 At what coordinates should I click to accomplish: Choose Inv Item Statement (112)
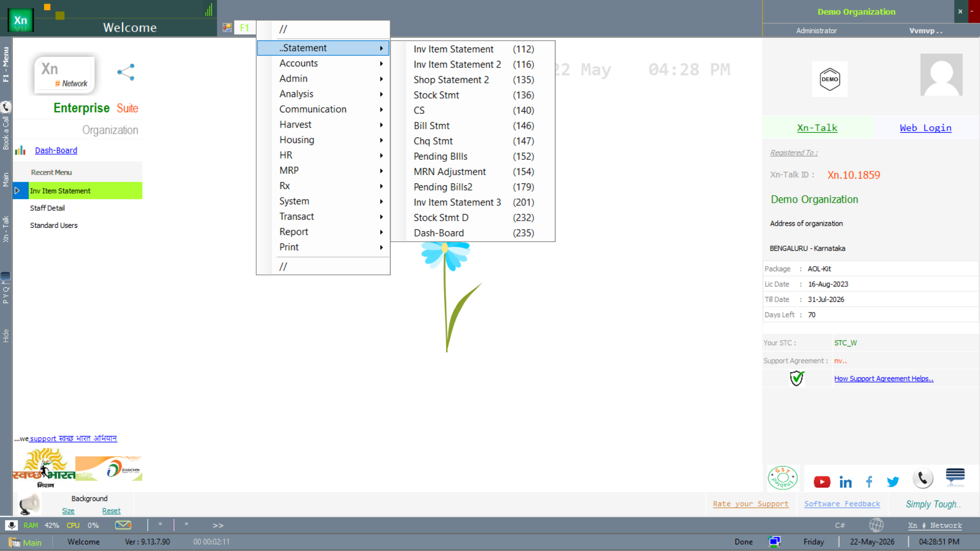473,49
